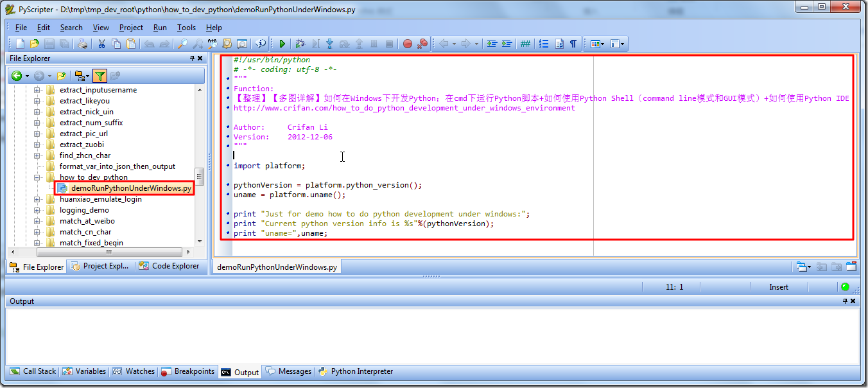Open the Tools menu
Viewport: 868px width, 388px height.
pos(186,28)
